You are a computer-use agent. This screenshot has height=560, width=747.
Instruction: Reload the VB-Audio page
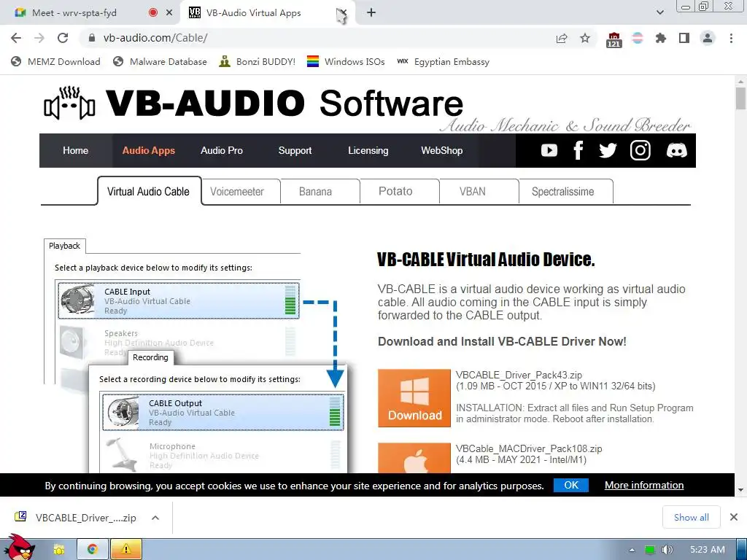63,38
